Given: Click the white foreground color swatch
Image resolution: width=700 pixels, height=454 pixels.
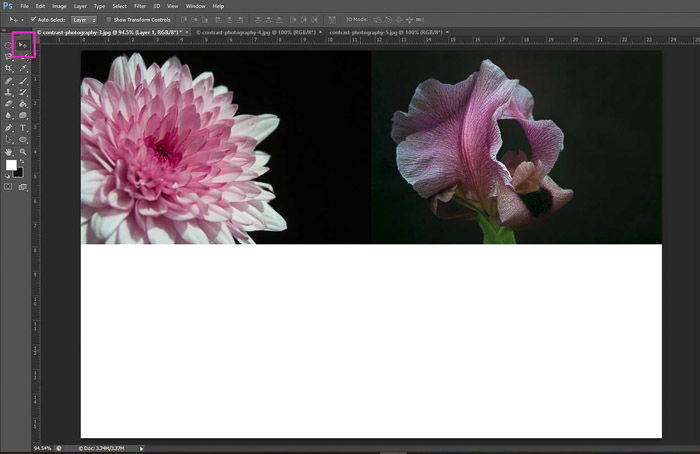Looking at the screenshot, I should [11, 165].
